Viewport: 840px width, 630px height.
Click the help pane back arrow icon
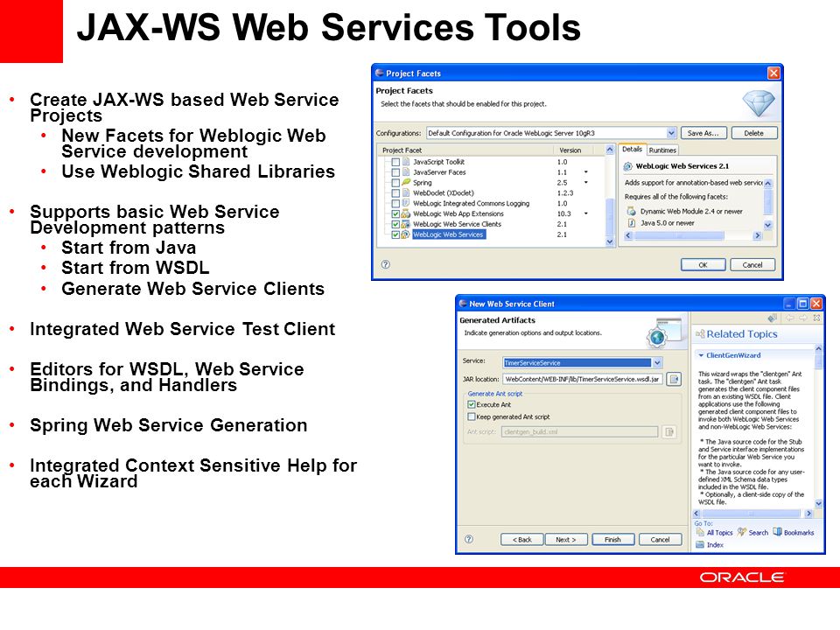790,318
